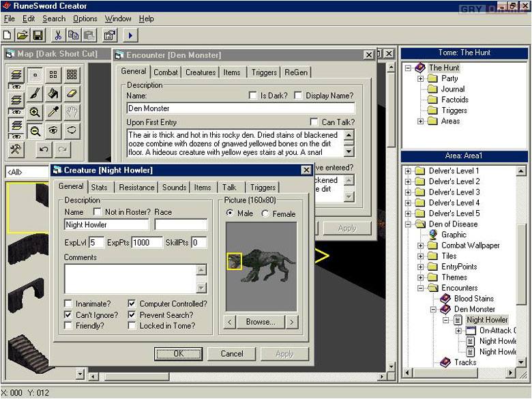Collapse the Den of Disease tree node
532x399 pixels.
(409, 224)
